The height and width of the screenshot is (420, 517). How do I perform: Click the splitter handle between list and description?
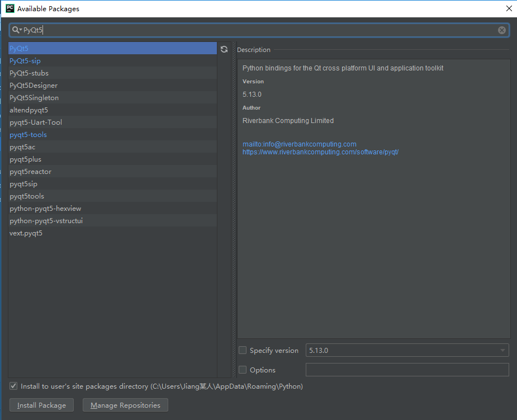(234, 210)
